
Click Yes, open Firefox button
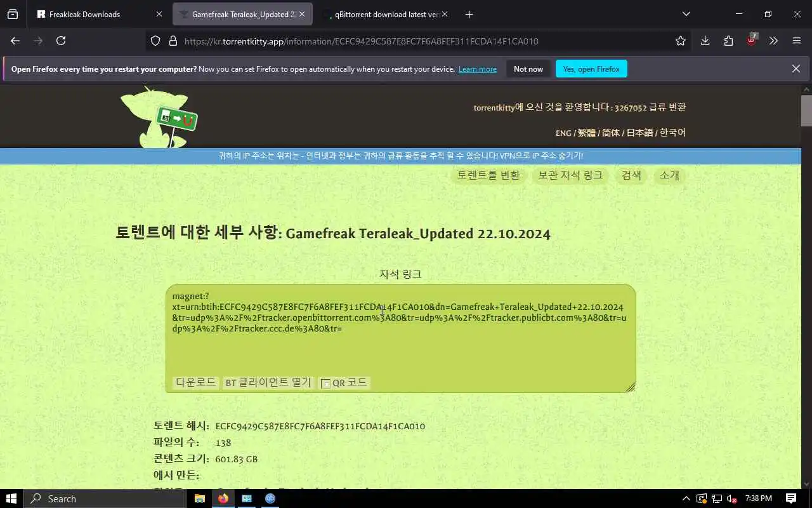pos(591,69)
